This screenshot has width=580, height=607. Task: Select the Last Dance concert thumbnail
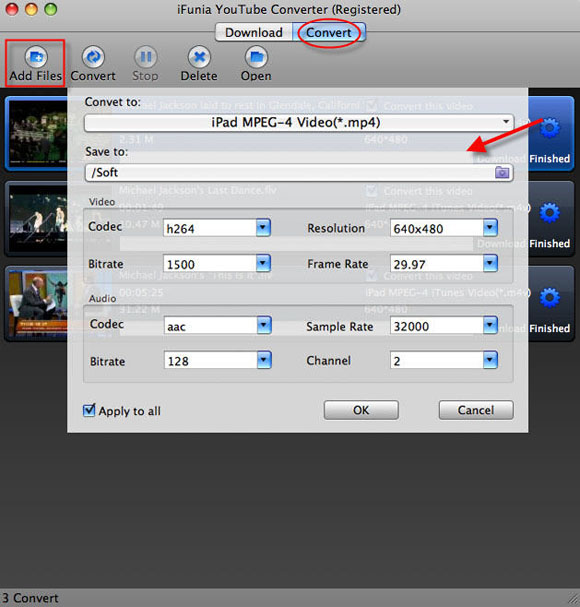38,219
